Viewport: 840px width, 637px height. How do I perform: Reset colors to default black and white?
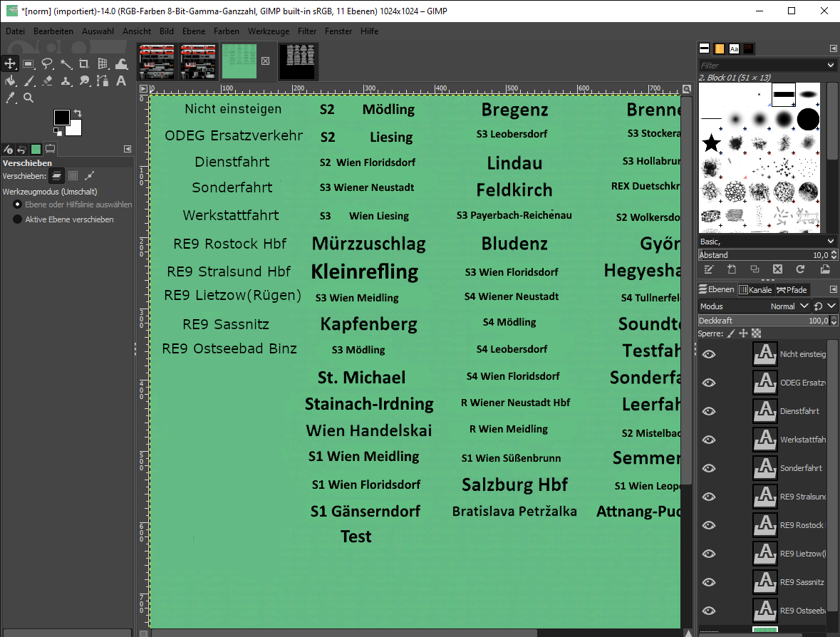57,131
